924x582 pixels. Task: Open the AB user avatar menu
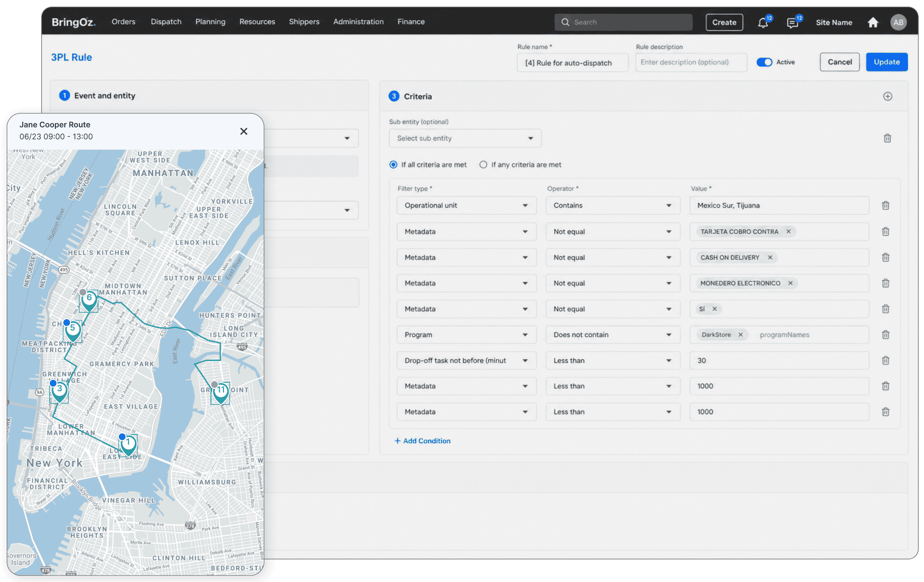898,23
